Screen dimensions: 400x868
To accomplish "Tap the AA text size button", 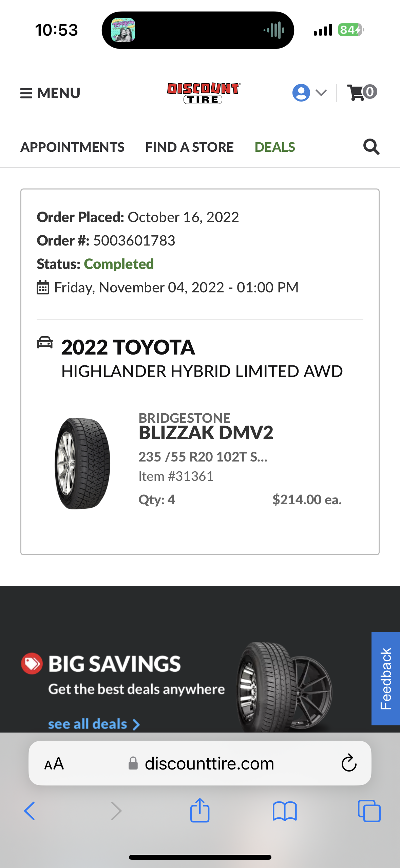I will (54, 764).
